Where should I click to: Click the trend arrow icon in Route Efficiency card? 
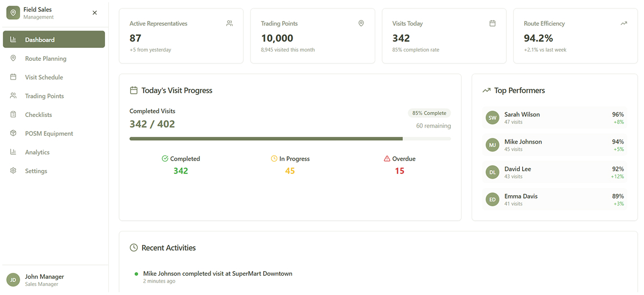624,24
